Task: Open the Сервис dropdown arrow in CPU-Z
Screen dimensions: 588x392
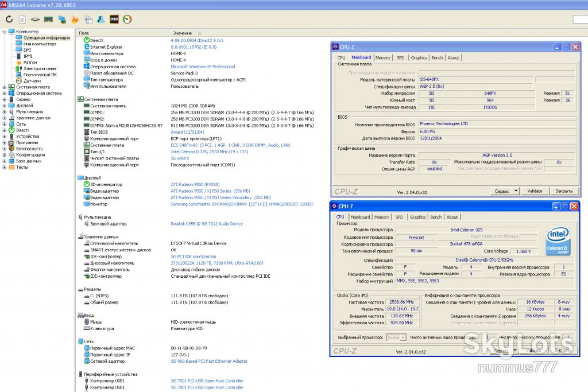Action: 516,191
